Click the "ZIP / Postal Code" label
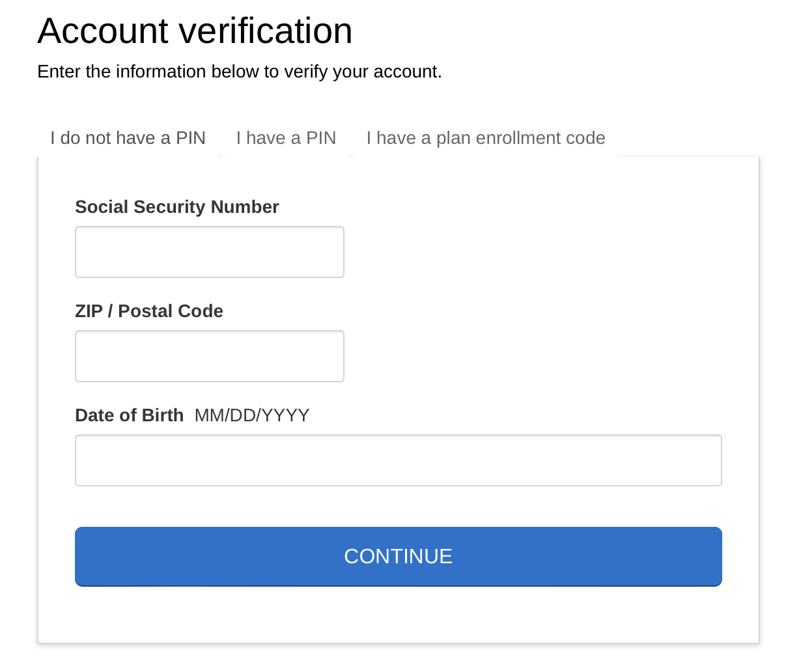Viewport: 788px width, 672px height. coord(149,311)
